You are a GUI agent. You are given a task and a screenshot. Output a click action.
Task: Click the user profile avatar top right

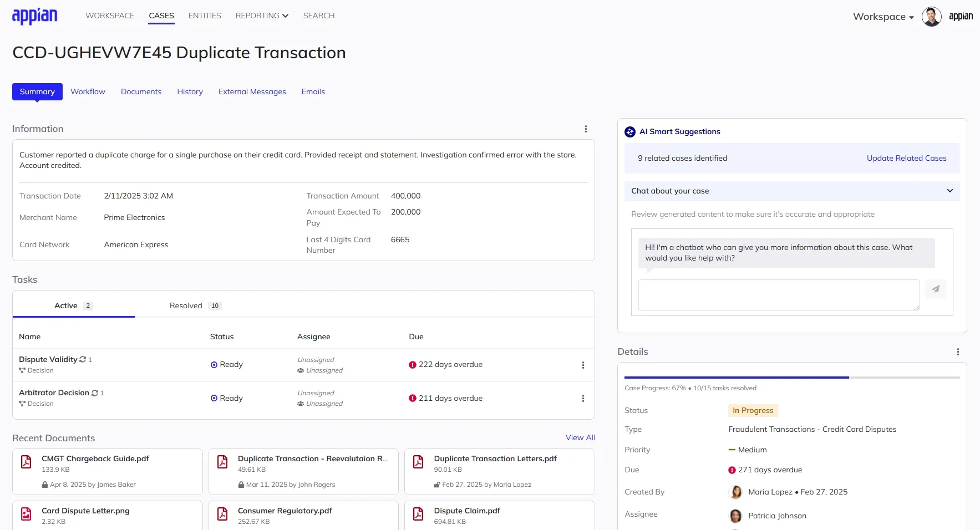(x=932, y=16)
